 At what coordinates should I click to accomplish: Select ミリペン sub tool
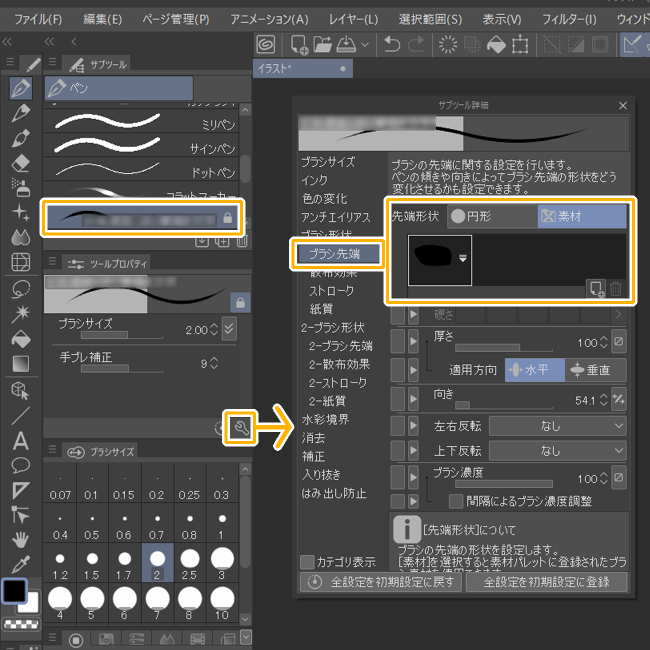[141, 121]
